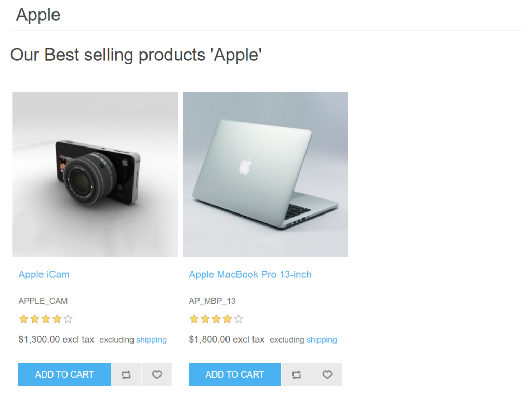Select the MacBook Pro star rating

216,319
